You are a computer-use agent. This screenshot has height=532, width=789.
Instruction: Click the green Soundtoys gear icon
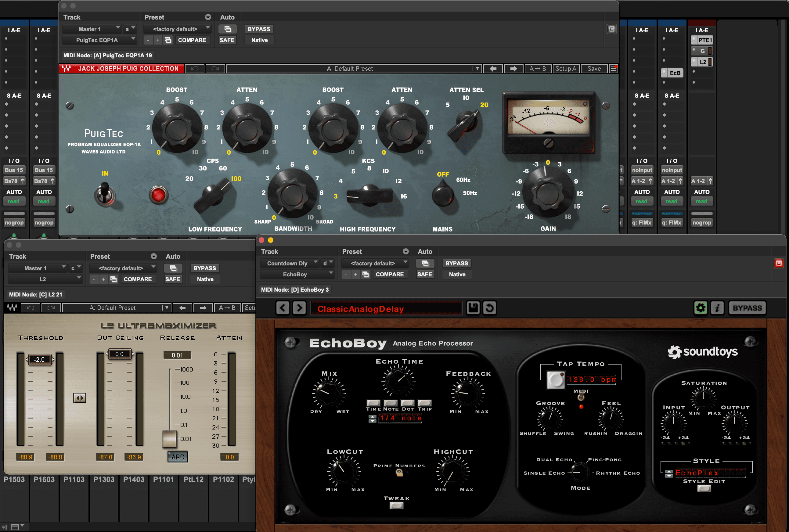[x=701, y=308]
